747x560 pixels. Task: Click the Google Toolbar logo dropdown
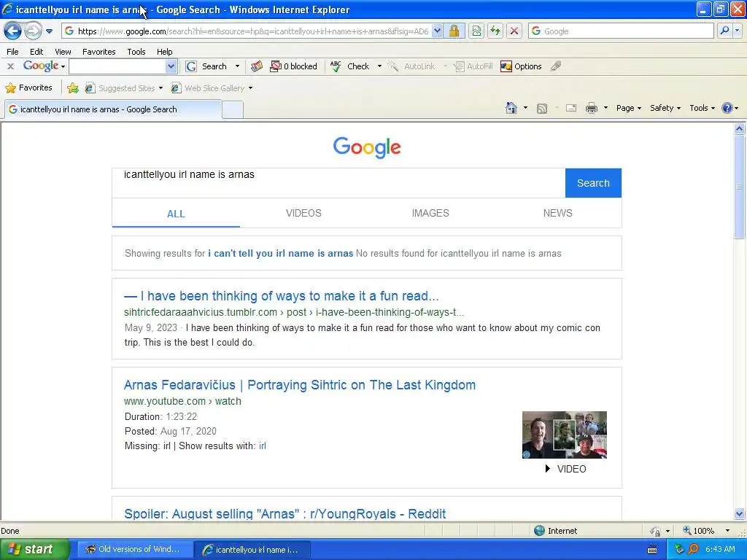pyautogui.click(x=44, y=66)
